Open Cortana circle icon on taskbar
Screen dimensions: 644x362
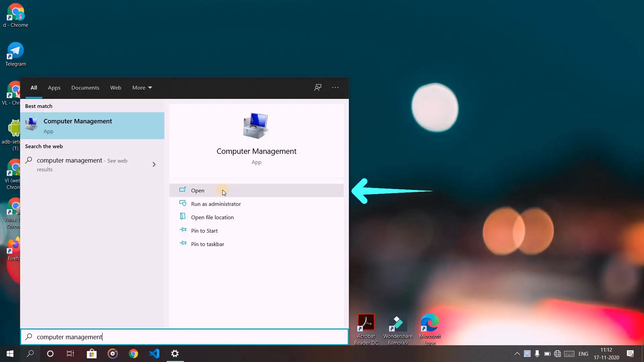[50, 354]
